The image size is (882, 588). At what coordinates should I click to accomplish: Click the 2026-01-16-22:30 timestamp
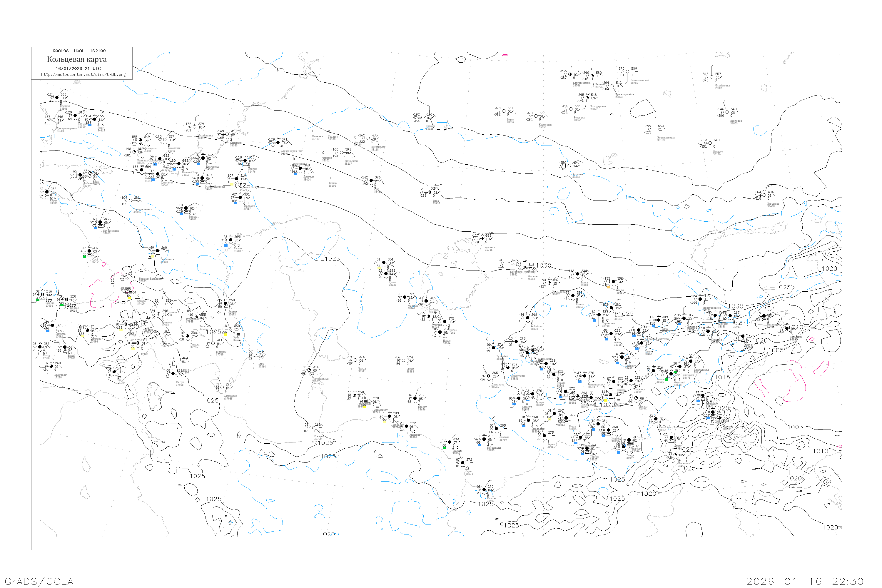805,581
